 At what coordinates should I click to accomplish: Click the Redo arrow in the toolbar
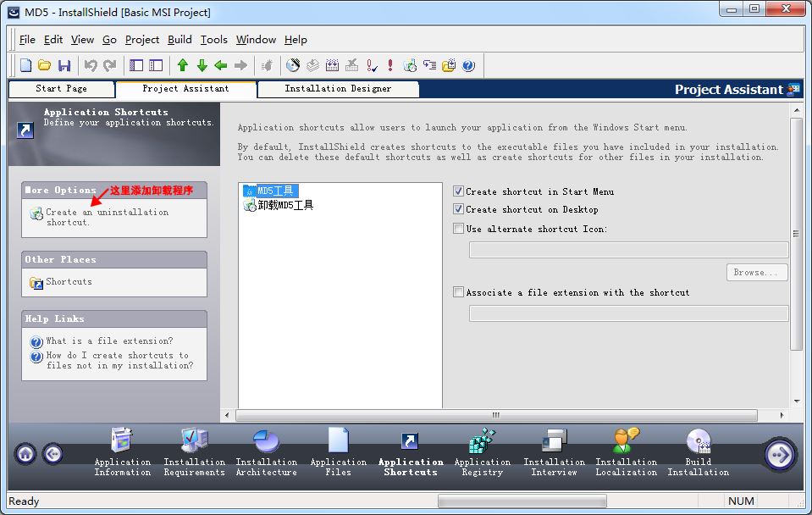pos(110,65)
